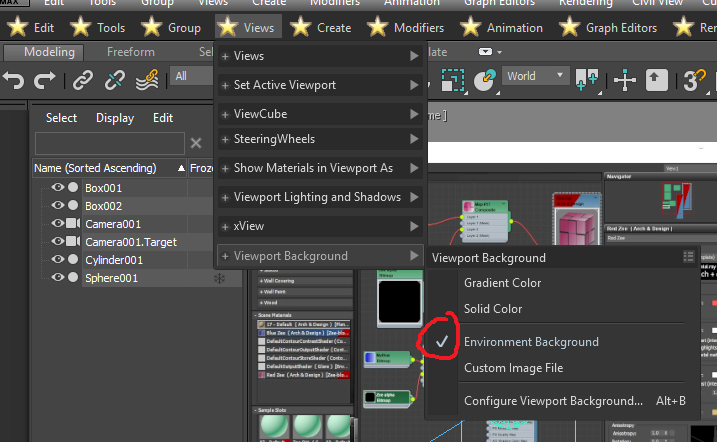Select the Map #17 Composite node
Image resolution: width=717 pixels, height=442 pixels.
(x=485, y=222)
